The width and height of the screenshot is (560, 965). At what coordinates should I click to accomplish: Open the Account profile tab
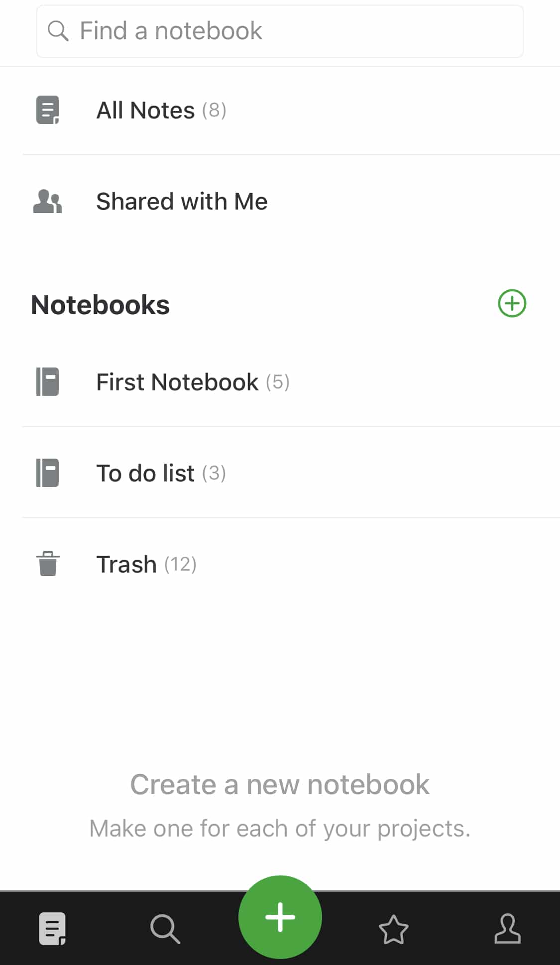point(507,929)
